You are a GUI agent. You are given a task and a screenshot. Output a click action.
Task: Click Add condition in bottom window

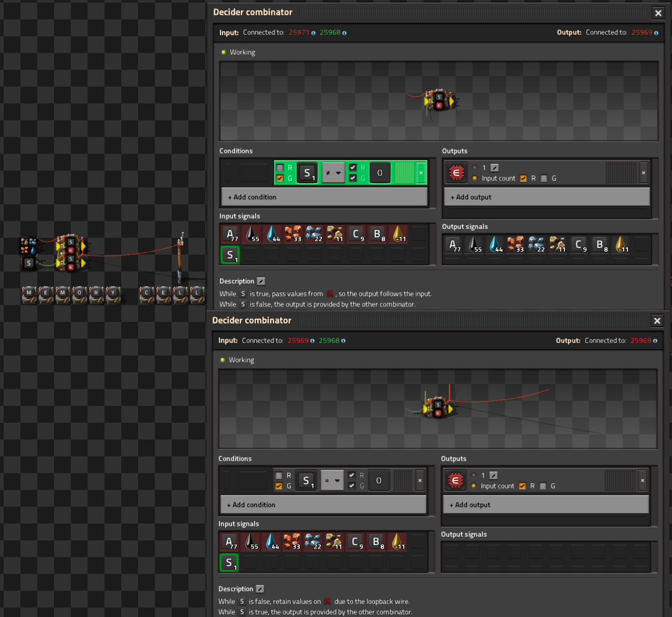pos(323,505)
